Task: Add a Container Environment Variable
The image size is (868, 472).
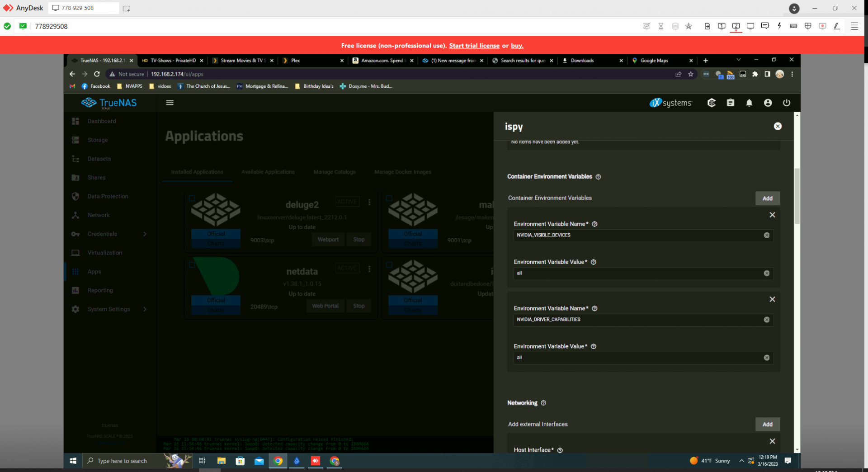Action: pos(767,198)
